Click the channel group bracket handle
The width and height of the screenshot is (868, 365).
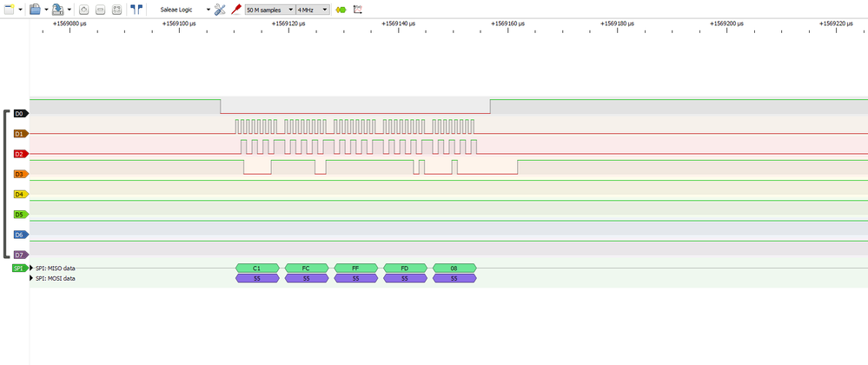(x=6, y=184)
